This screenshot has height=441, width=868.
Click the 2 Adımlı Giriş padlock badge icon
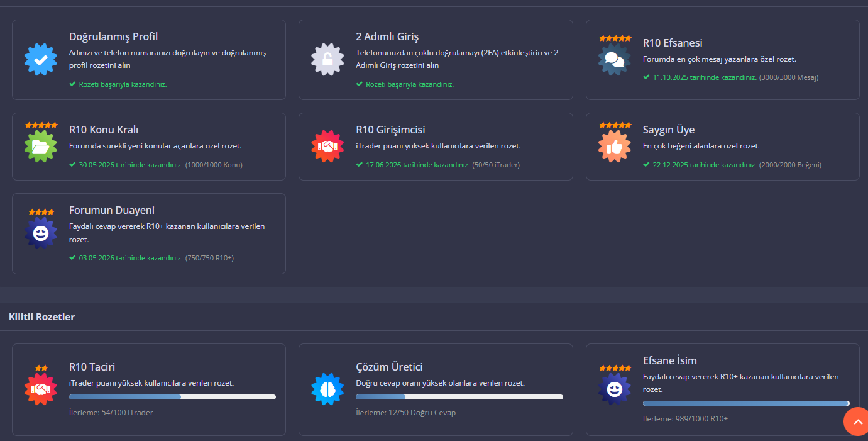(x=327, y=60)
